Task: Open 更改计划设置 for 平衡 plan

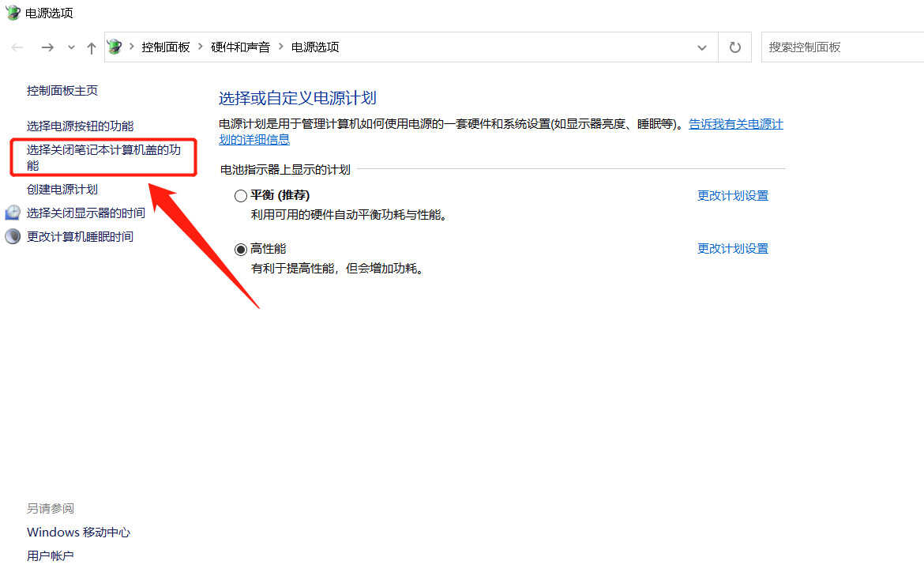Action: (x=733, y=196)
